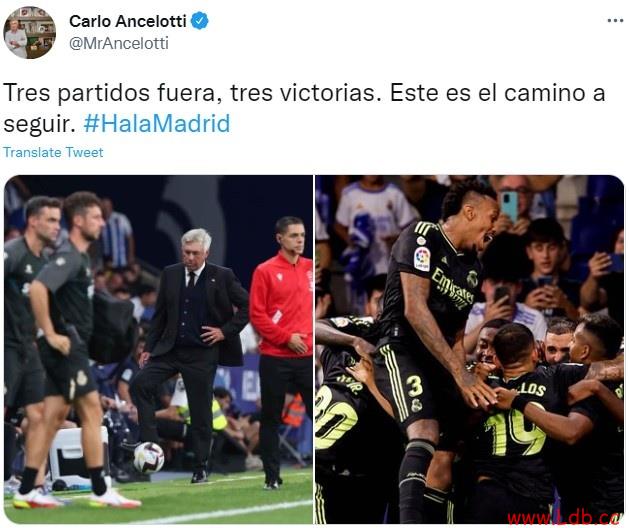Open the #HalaMadrid hashtag
This screenshot has width=629, height=528.
157,123
